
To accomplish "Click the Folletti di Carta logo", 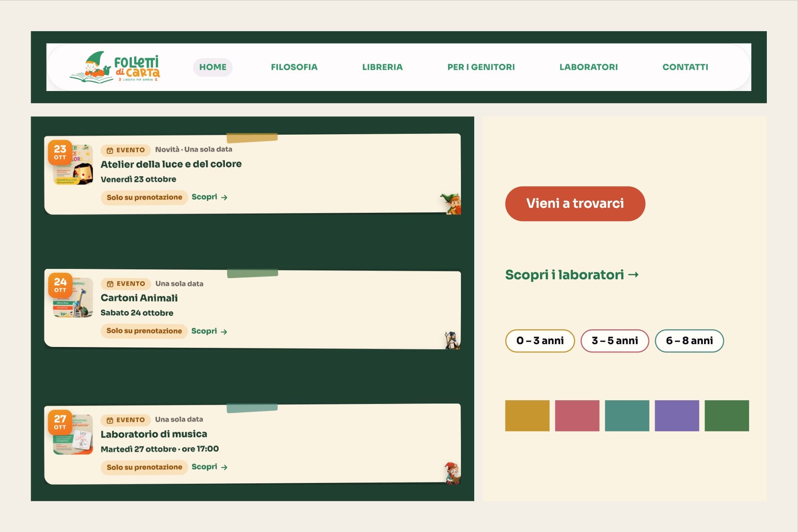I will pyautogui.click(x=115, y=67).
